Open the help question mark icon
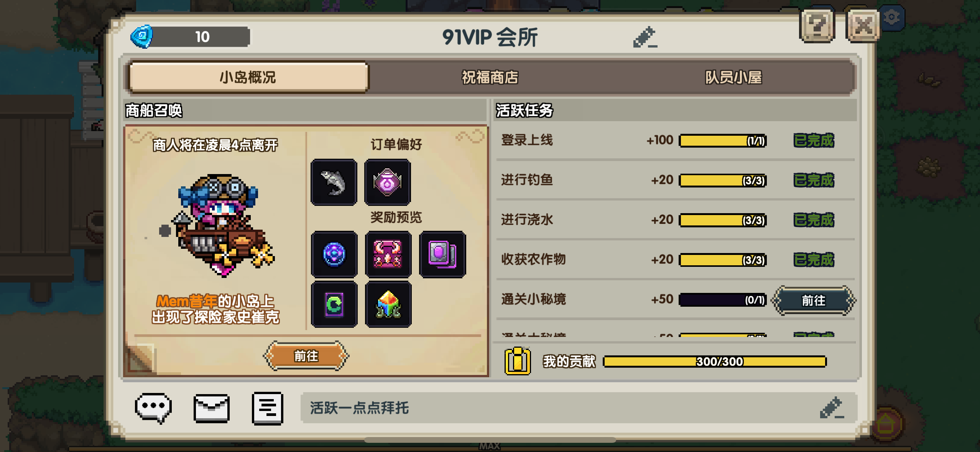 [817, 26]
